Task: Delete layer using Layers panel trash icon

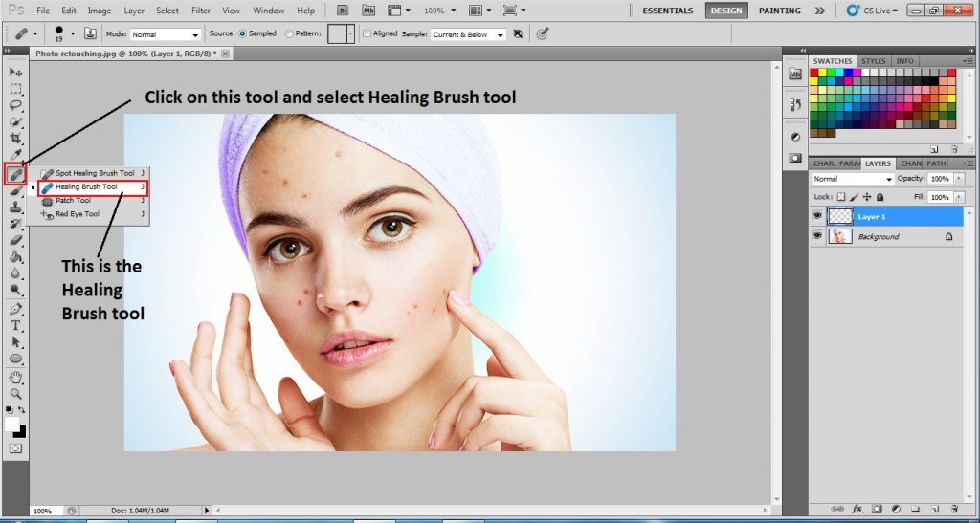Action: coord(954,509)
